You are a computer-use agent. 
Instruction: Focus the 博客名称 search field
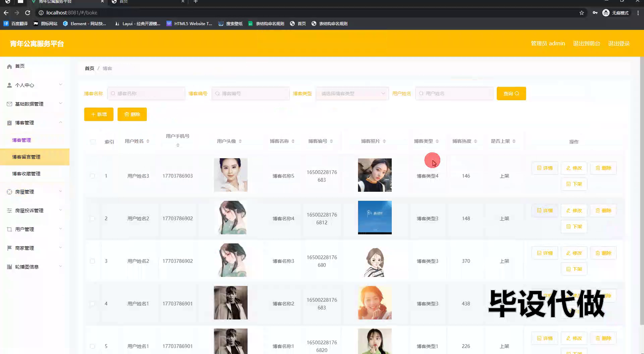[146, 94]
